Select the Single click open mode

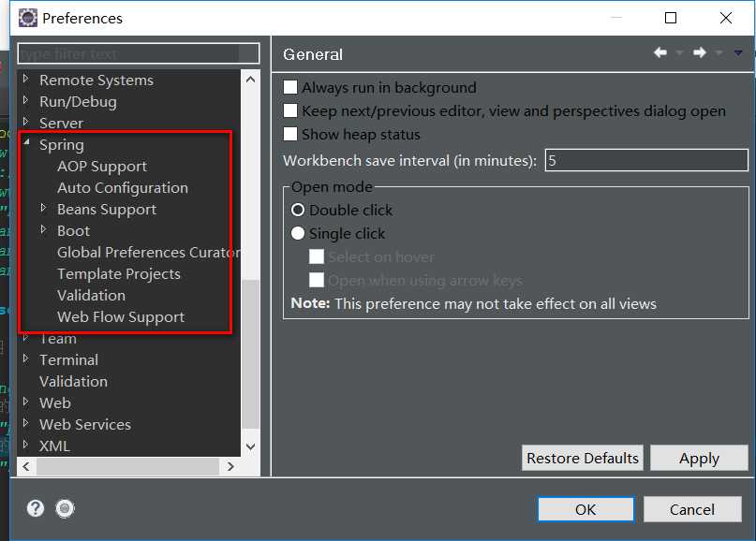pos(298,233)
